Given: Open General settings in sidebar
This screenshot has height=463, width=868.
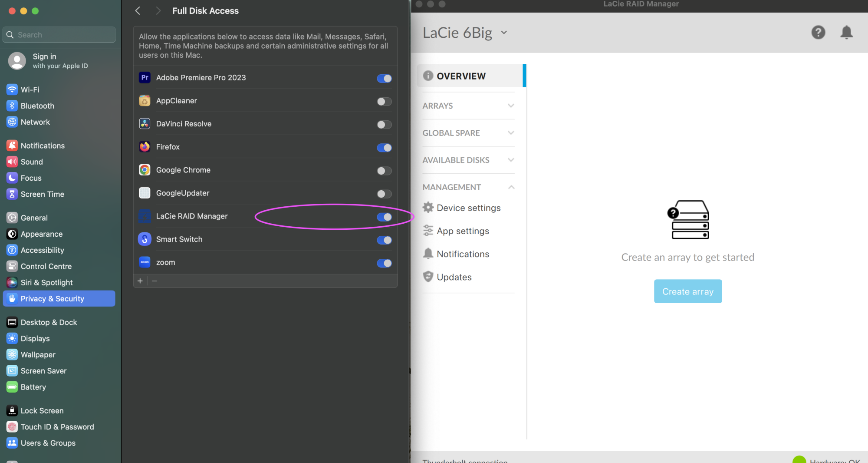Looking at the screenshot, I should 59,218.
